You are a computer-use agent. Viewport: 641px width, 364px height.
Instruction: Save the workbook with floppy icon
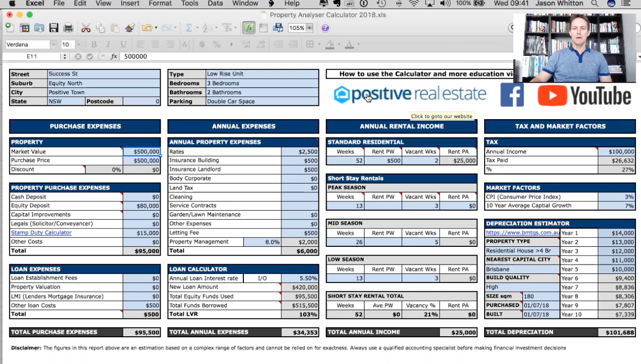point(54,28)
